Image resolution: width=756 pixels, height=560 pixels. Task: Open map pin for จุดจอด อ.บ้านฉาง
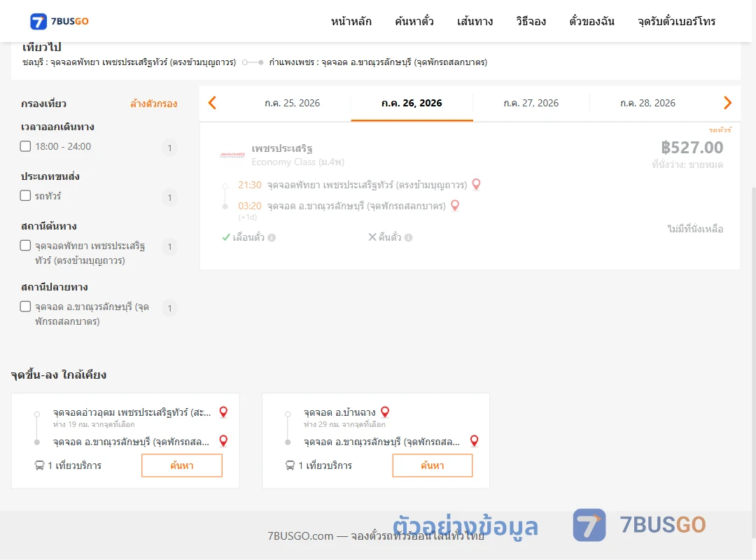(385, 412)
